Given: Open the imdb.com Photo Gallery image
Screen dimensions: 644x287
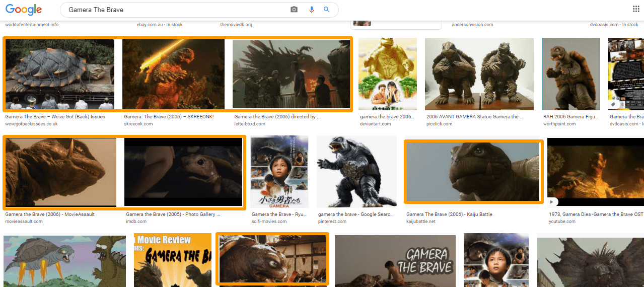Looking at the screenshot, I should coord(183,172).
